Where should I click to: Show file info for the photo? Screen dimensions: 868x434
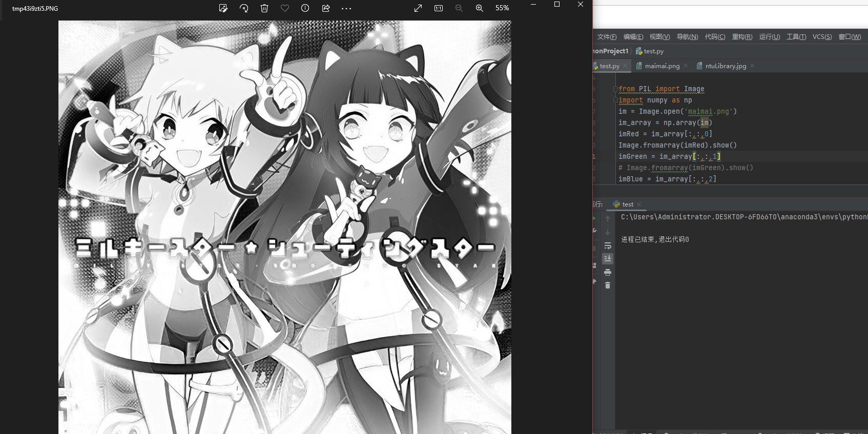pyautogui.click(x=305, y=8)
